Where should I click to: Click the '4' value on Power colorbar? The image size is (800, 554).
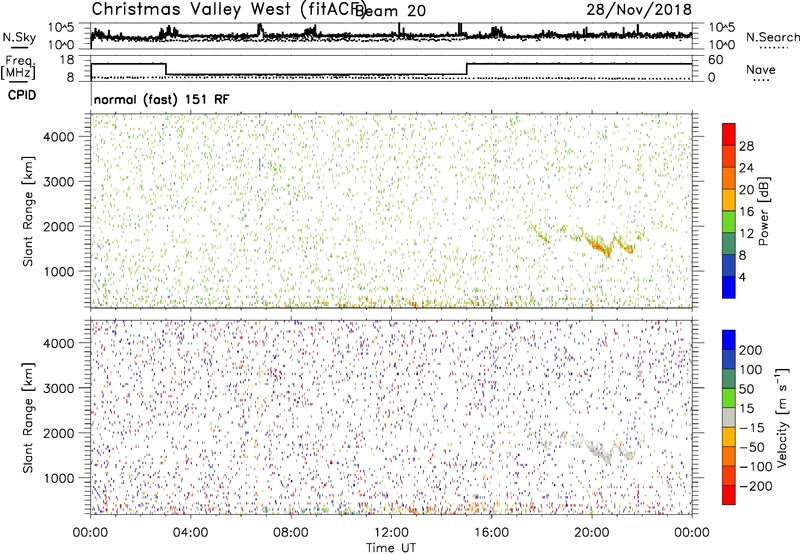click(x=742, y=277)
